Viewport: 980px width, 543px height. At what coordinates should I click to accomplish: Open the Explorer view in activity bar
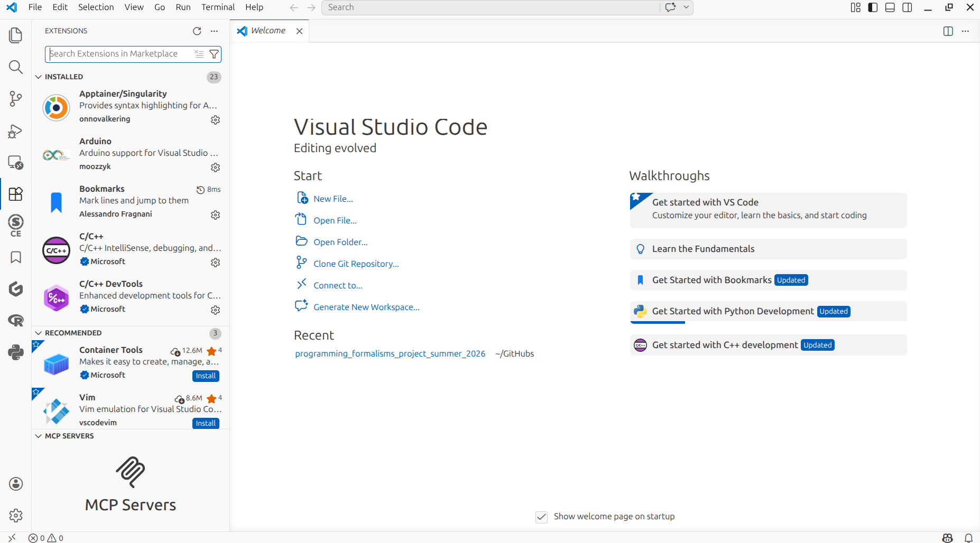tap(16, 35)
